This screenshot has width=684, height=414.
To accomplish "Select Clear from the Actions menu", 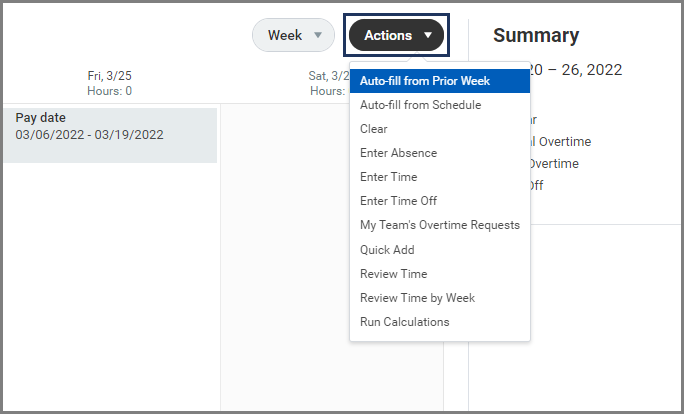I will (374, 129).
